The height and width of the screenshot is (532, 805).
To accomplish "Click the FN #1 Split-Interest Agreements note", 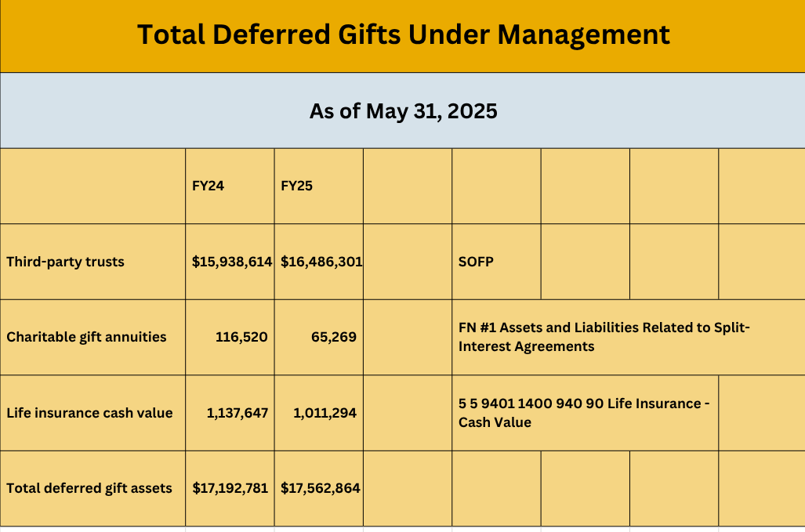I will [x=604, y=337].
